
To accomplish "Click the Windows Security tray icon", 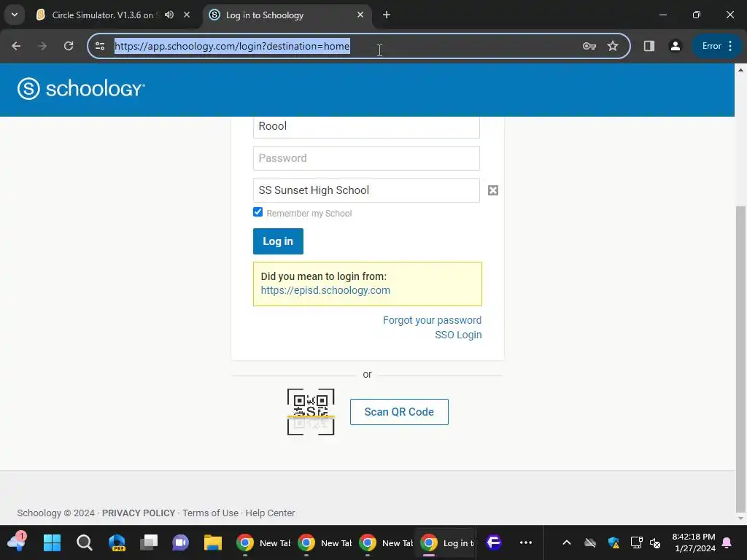I will (614, 542).
